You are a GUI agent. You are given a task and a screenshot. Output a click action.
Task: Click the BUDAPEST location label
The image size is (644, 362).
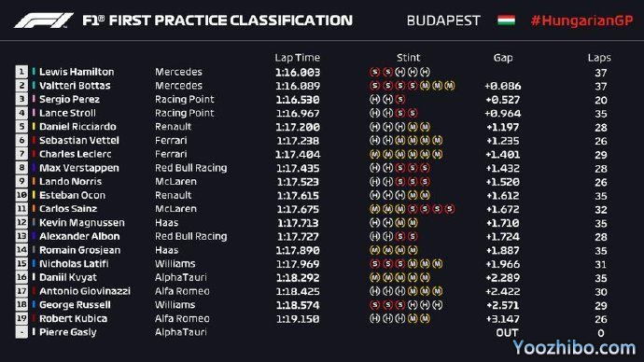point(443,21)
